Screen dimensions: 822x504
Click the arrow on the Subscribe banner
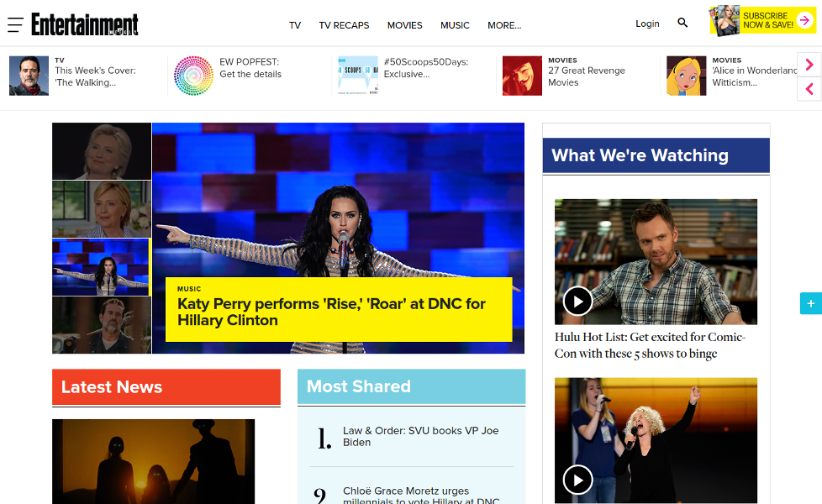pos(805,18)
